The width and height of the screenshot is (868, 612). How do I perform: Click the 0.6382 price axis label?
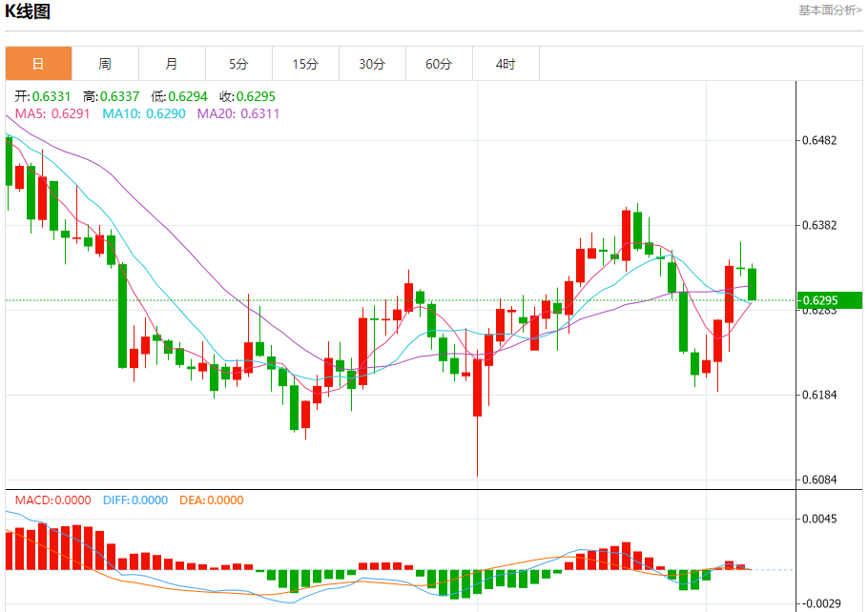[819, 225]
